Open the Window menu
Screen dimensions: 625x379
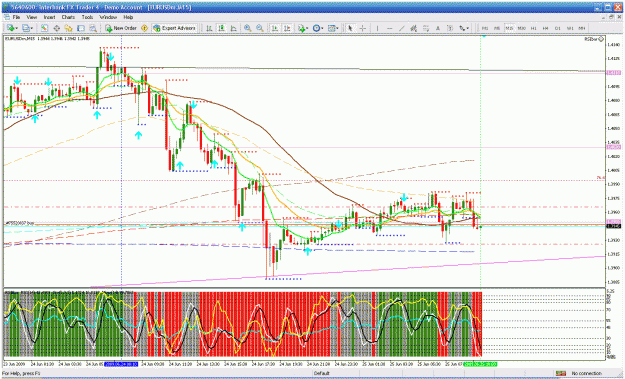click(x=108, y=18)
